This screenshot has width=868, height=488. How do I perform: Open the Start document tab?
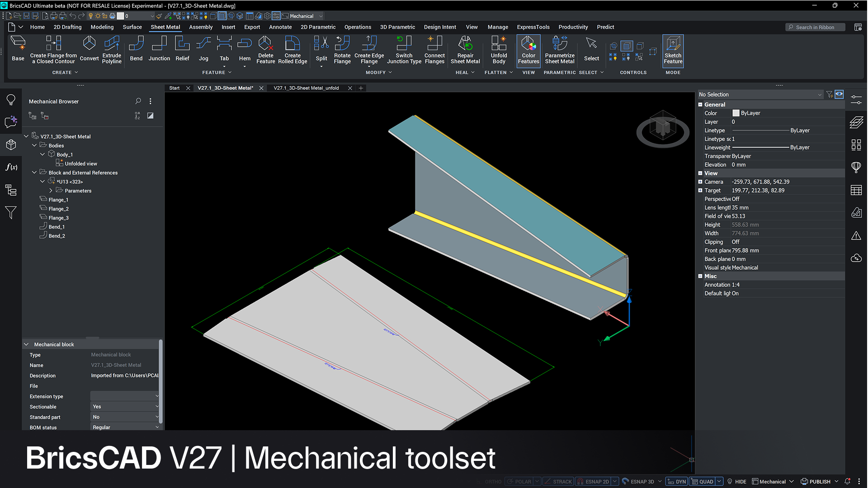174,88
